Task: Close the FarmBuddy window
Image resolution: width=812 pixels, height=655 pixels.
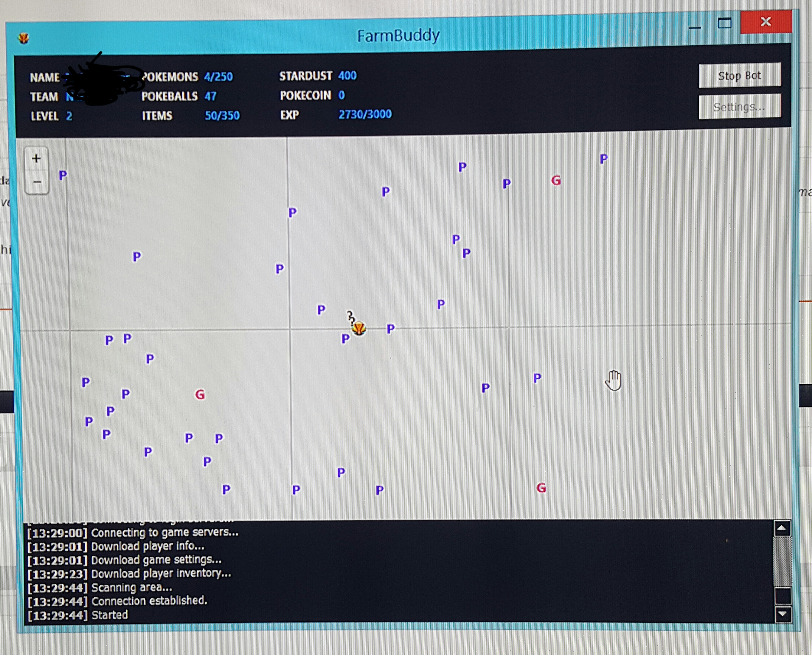Action: pyautogui.click(x=766, y=22)
